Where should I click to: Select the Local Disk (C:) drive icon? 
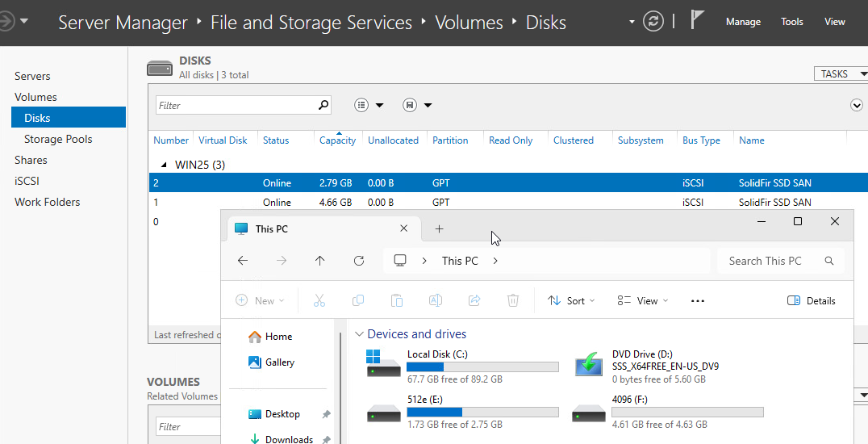click(x=383, y=363)
